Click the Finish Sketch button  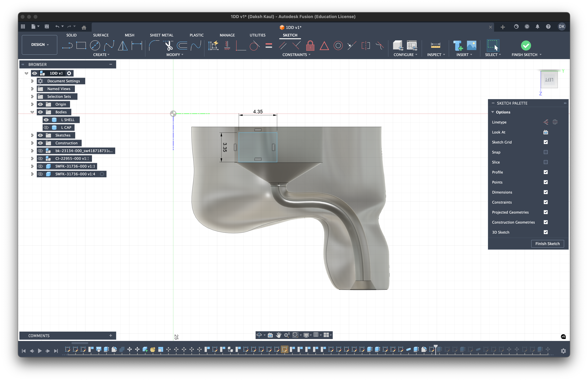(x=547, y=244)
